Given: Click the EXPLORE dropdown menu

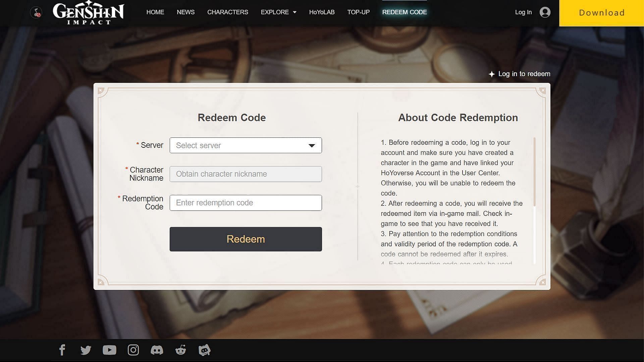Looking at the screenshot, I should (278, 12).
